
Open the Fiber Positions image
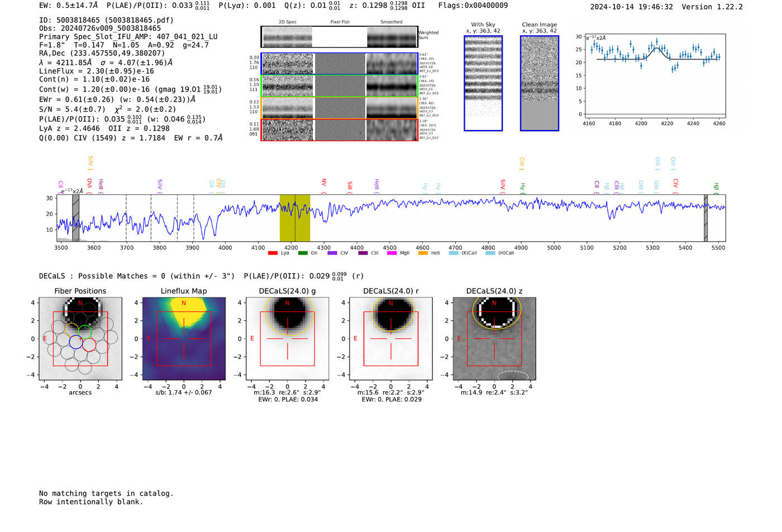pos(80,339)
